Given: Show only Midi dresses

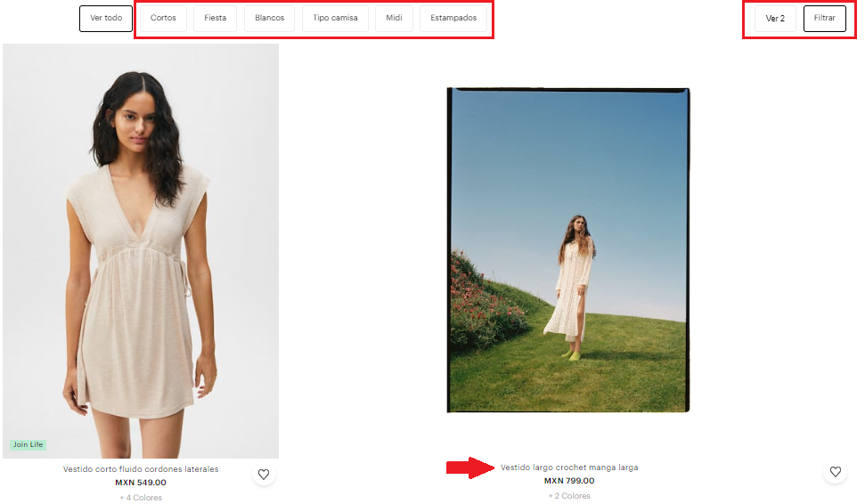Looking at the screenshot, I should (x=394, y=19).
